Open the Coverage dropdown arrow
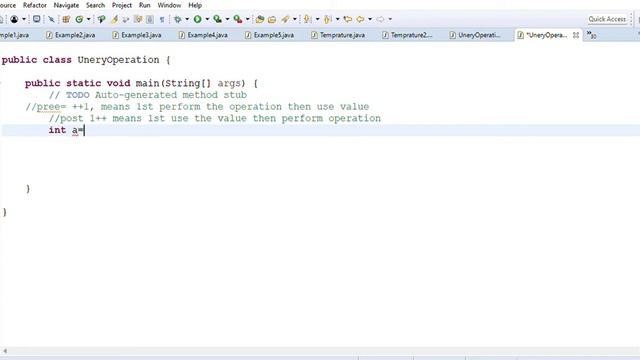 point(227,19)
